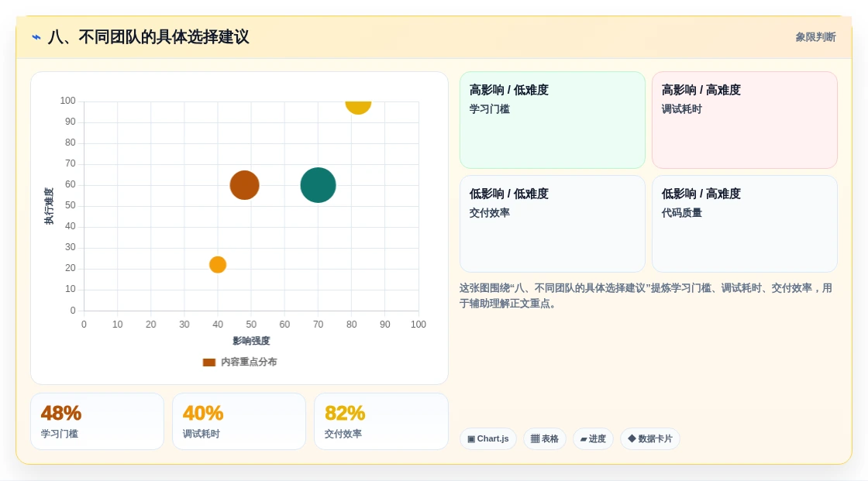The height and width of the screenshot is (481, 868).
Task: Click the diamond icon in the 数据卡片 chip
Action: point(632,438)
